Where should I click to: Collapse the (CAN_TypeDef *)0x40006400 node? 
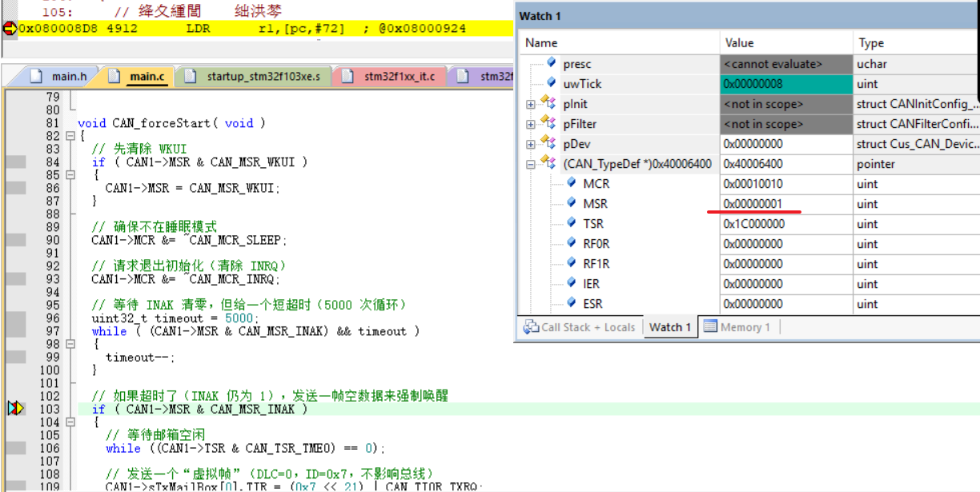[x=530, y=164]
